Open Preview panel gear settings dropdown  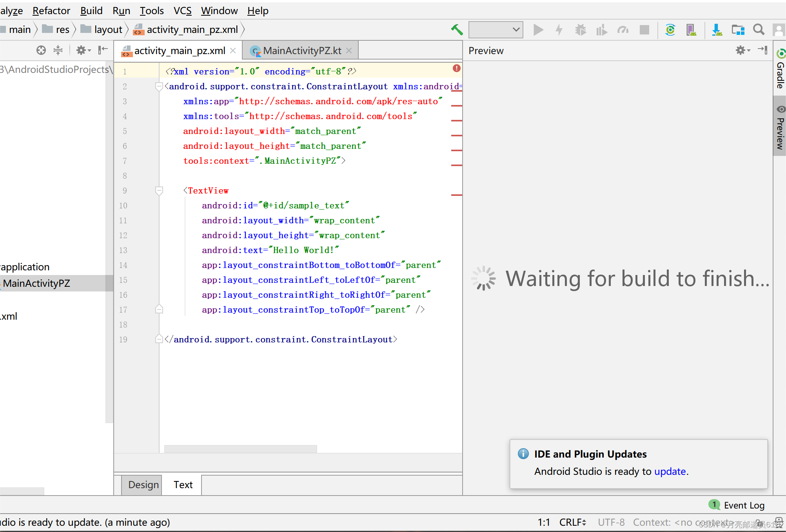742,50
